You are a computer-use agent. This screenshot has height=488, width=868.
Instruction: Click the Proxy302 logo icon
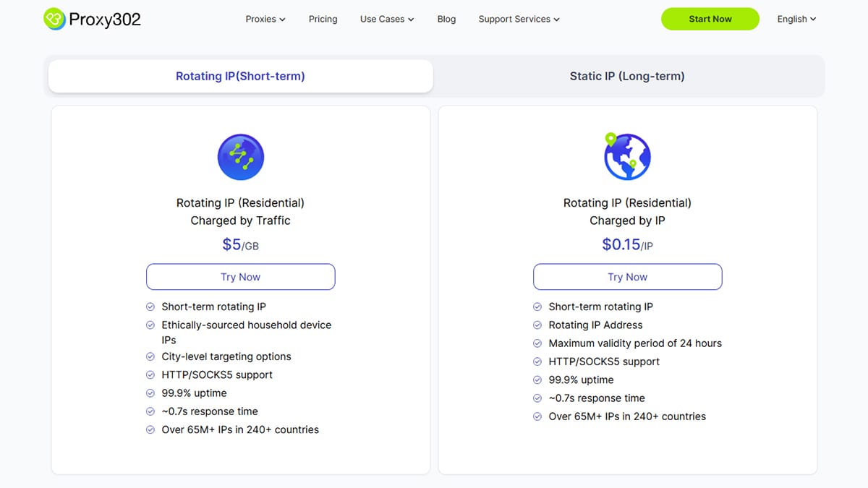point(54,19)
